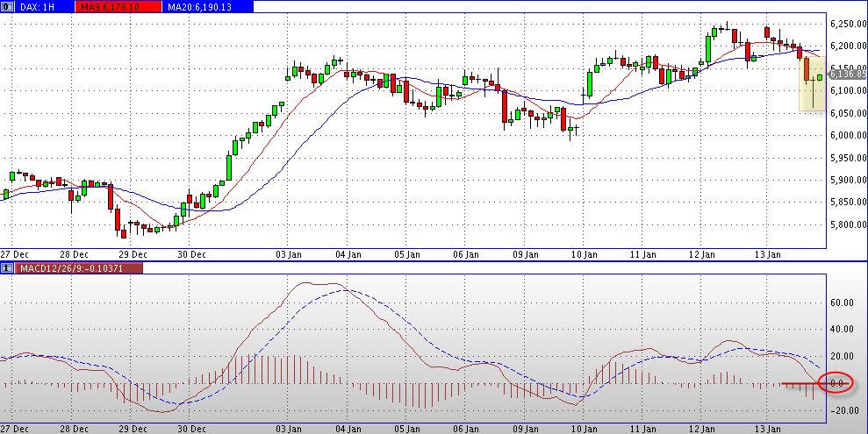This screenshot has height=434, width=868.
Task: Select the DAX: 1H symbol label
Action: point(38,5)
